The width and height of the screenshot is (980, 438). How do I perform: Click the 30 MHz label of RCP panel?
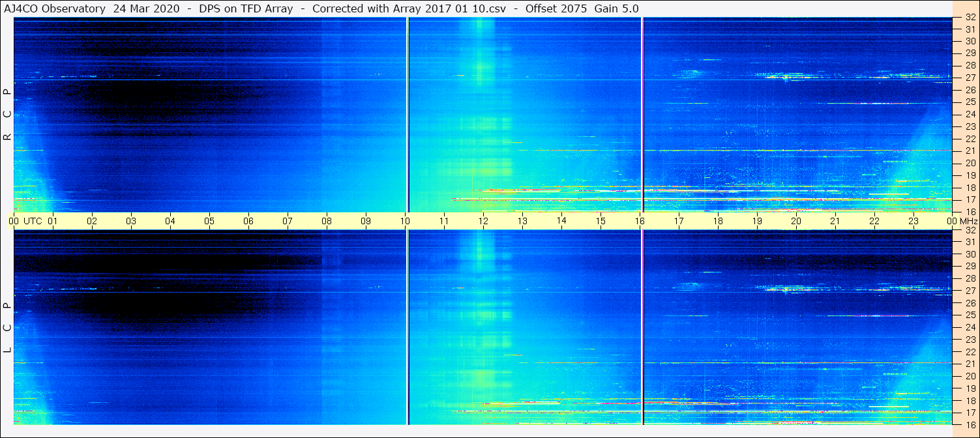click(970, 40)
